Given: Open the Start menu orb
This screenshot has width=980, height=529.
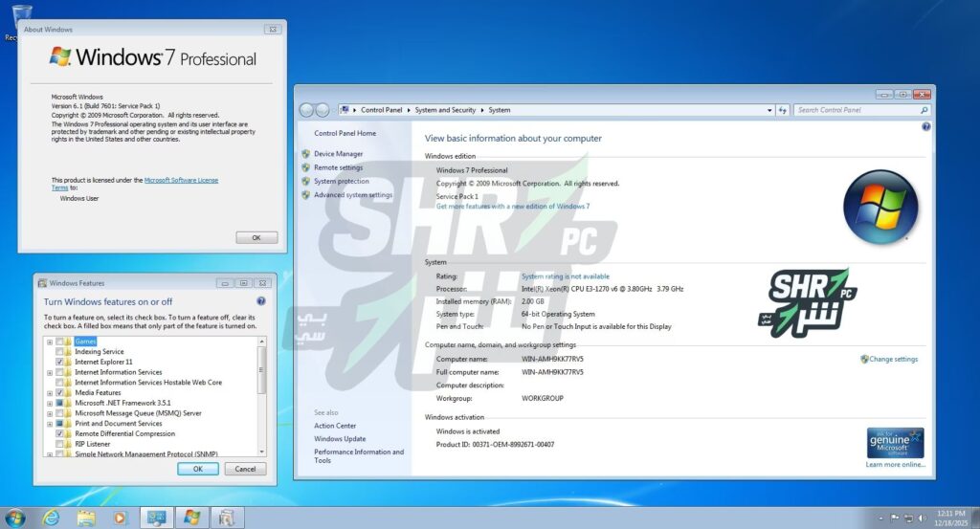Looking at the screenshot, I should [x=14, y=518].
